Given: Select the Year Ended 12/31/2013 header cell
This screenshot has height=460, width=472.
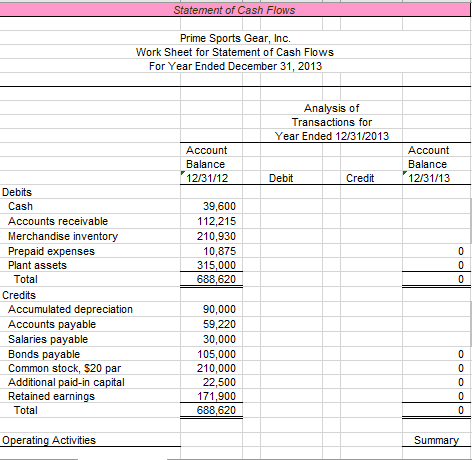Looking at the screenshot, I should click(332, 136).
